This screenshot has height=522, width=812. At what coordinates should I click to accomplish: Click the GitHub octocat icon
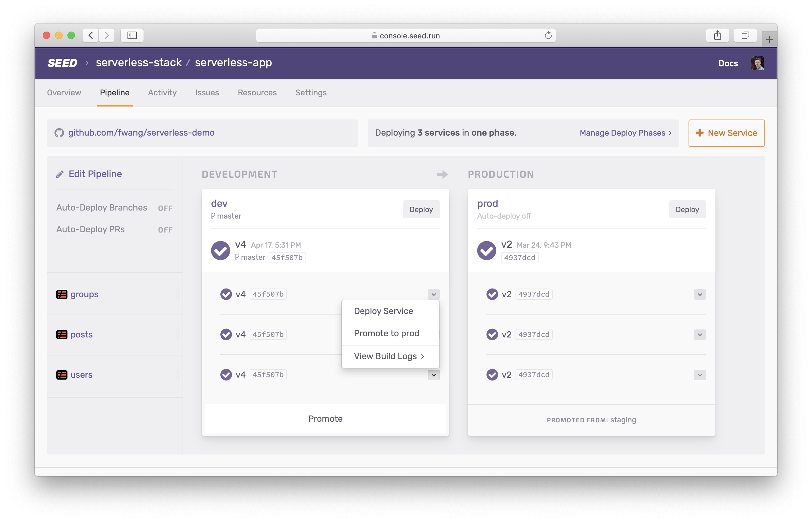pyautogui.click(x=59, y=133)
